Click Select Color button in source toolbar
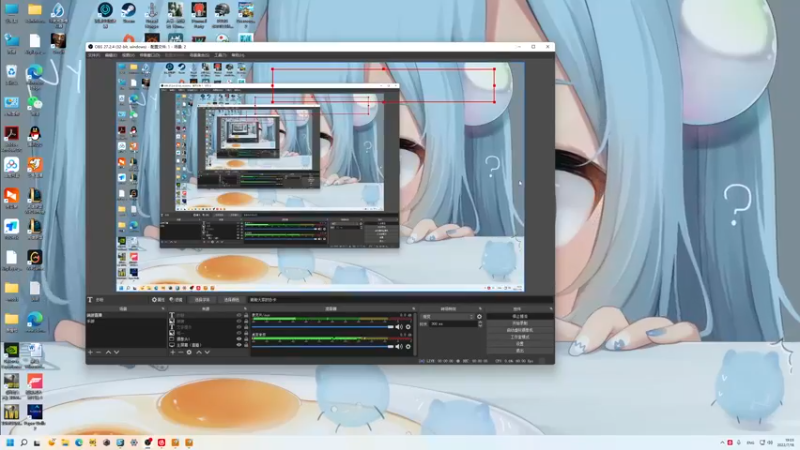The width and height of the screenshot is (800, 450). point(232,299)
